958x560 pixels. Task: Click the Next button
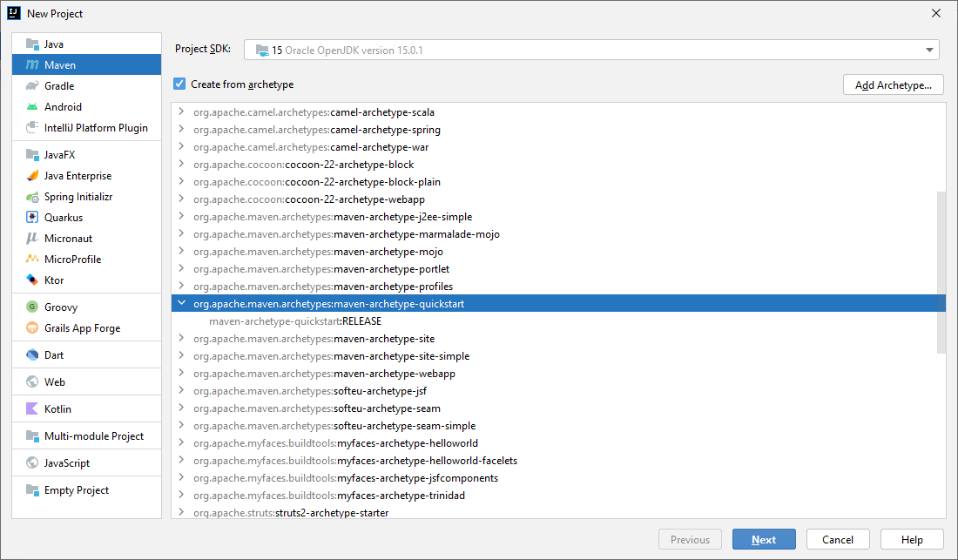click(764, 538)
